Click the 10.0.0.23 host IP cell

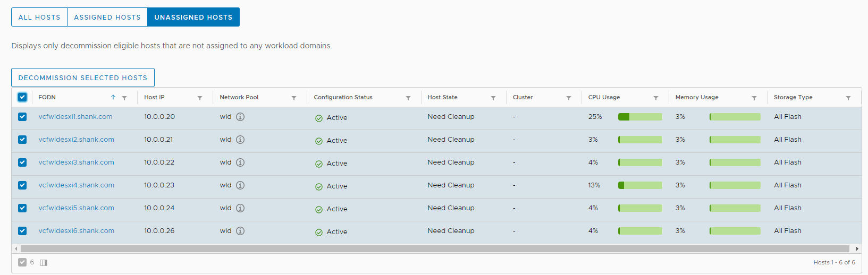pyautogui.click(x=159, y=185)
